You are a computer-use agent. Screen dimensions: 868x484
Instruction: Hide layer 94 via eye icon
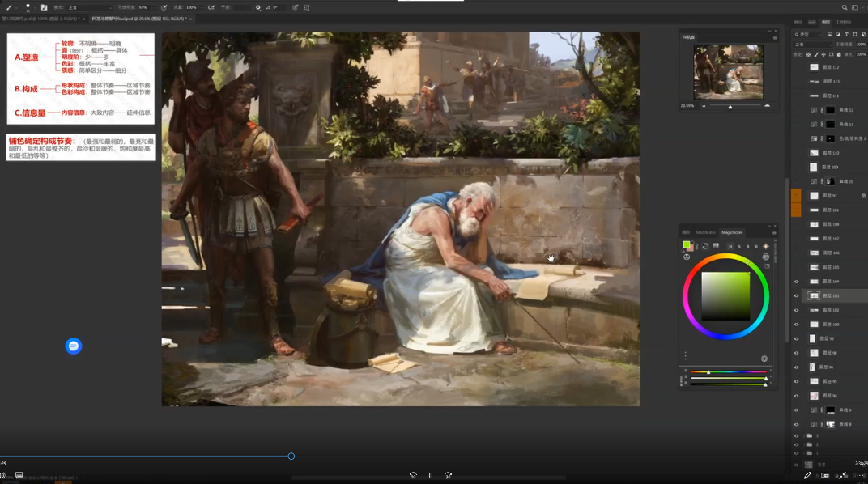797,396
